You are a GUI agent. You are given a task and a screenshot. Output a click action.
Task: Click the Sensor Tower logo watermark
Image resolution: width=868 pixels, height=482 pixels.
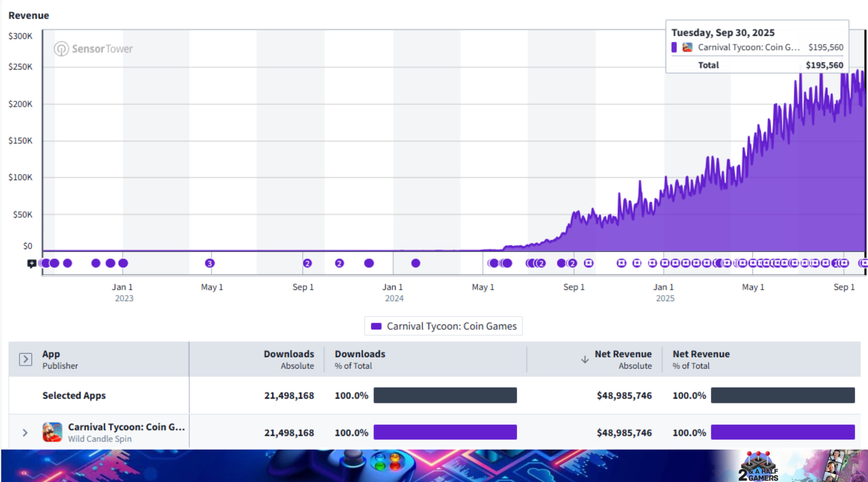coord(93,49)
